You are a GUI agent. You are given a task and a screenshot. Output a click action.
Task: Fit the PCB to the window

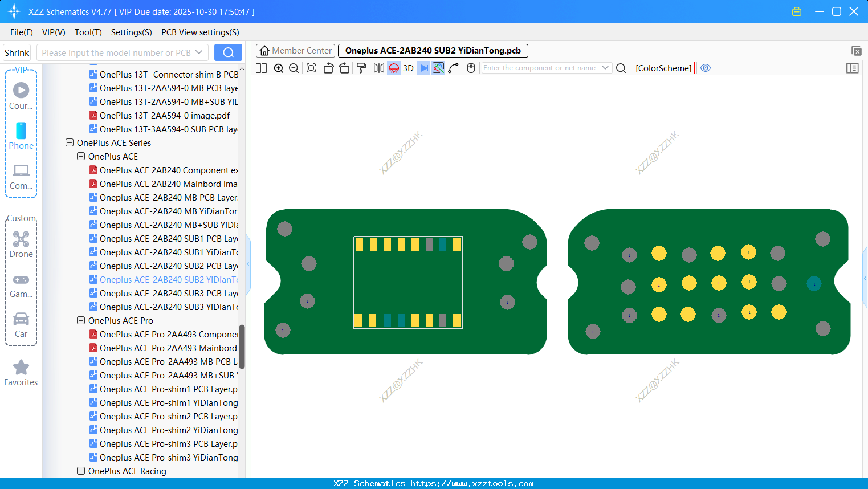tap(311, 68)
